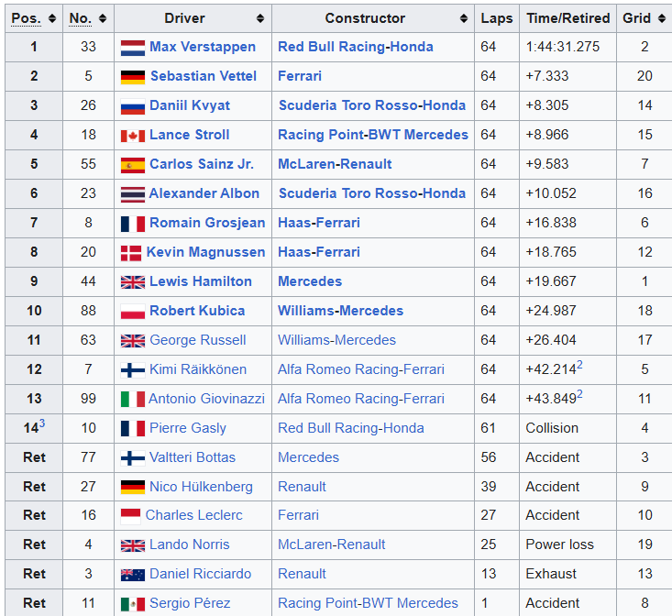Click the Australian flag beside Daniel Ricciardo
The image size is (672, 616).
click(x=133, y=575)
